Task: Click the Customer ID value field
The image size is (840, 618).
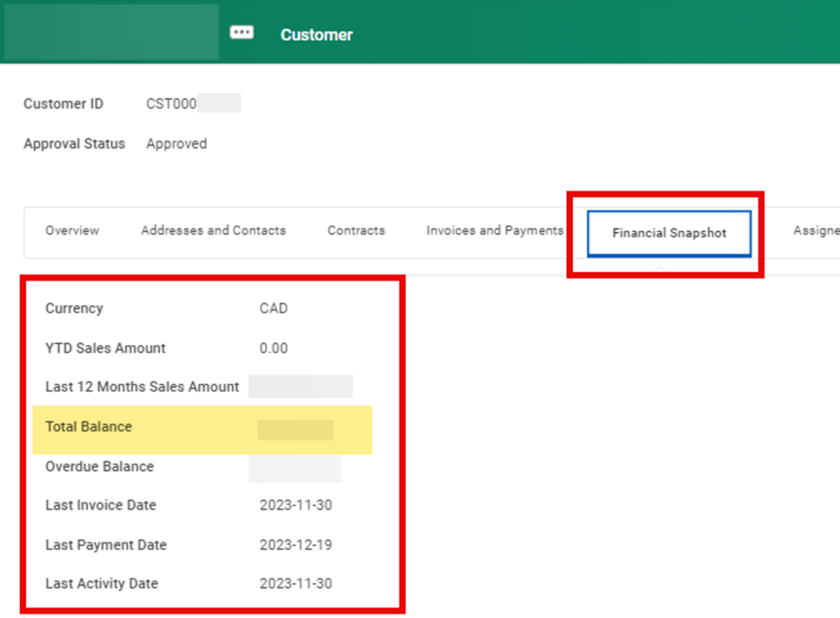Action: point(191,103)
